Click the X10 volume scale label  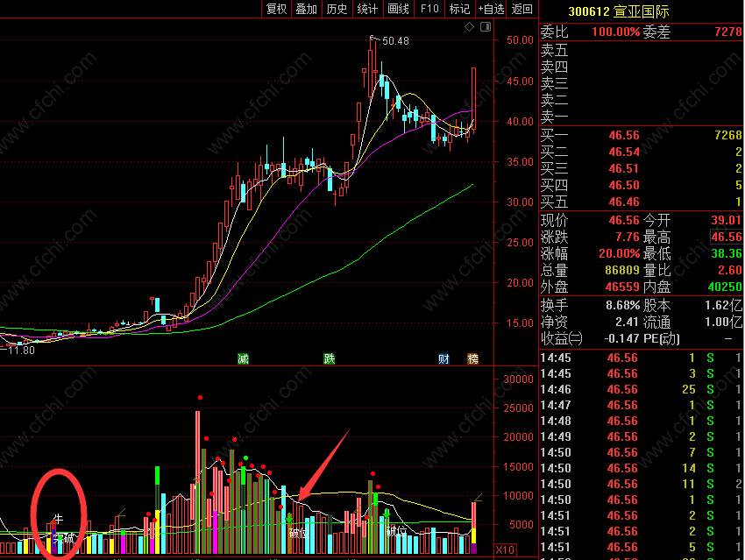[505, 550]
